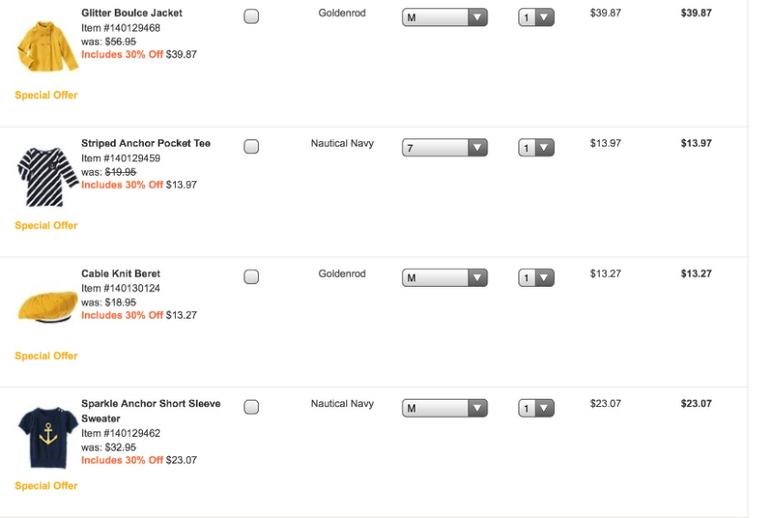This screenshot has width=770, height=518.
Task: Click the Striped Anchor Pocket Tee title
Action: (x=146, y=143)
